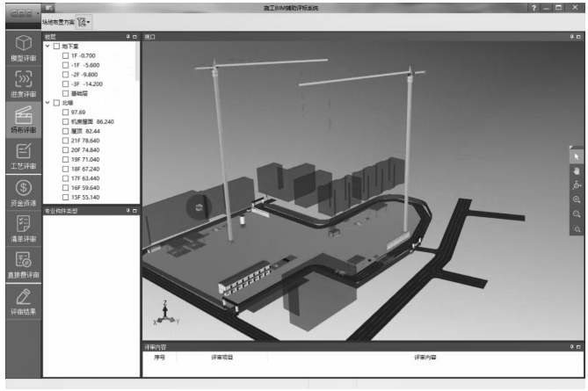Click the zoom out magnifier tool
The image size is (588, 391).
coord(577,214)
